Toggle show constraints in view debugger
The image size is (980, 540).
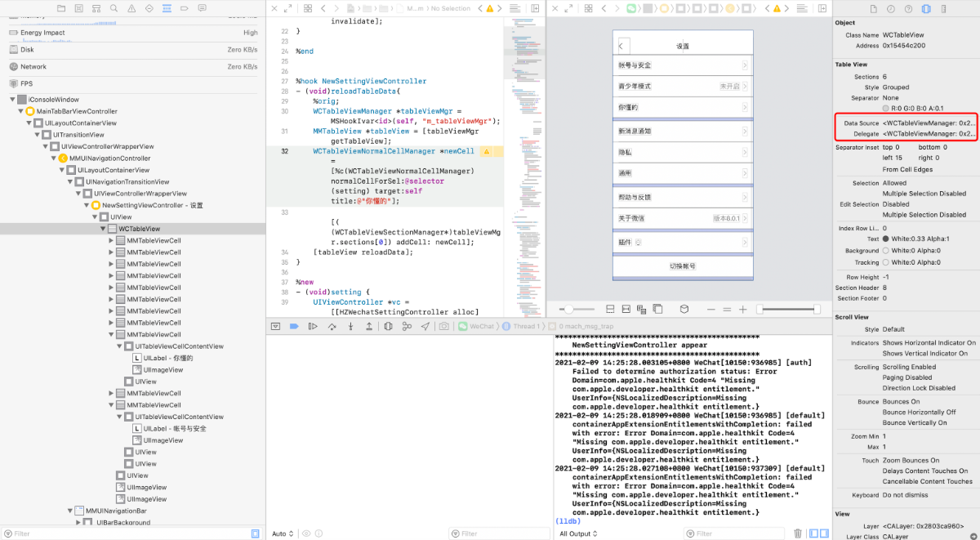click(x=626, y=309)
